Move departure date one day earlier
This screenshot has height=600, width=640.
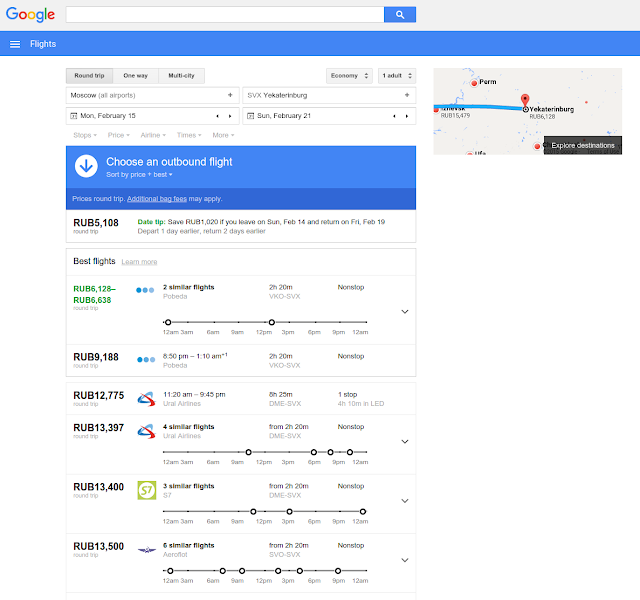pos(218,116)
